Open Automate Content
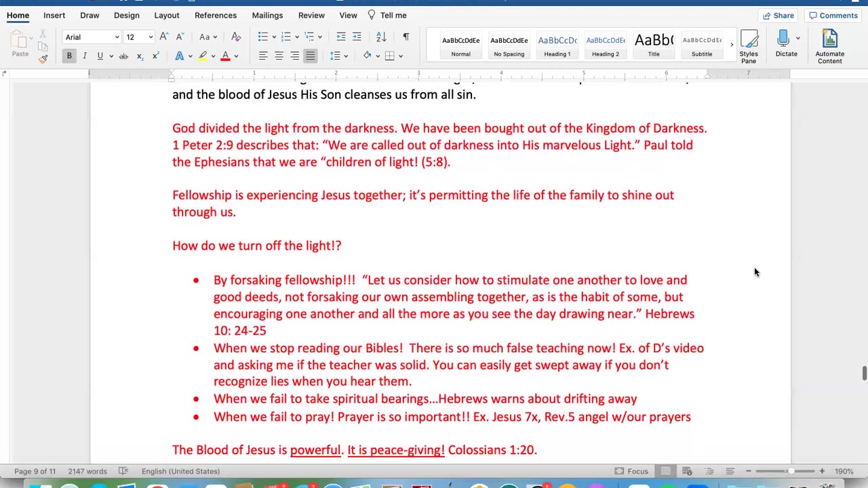This screenshot has width=868, height=488. [x=830, y=47]
